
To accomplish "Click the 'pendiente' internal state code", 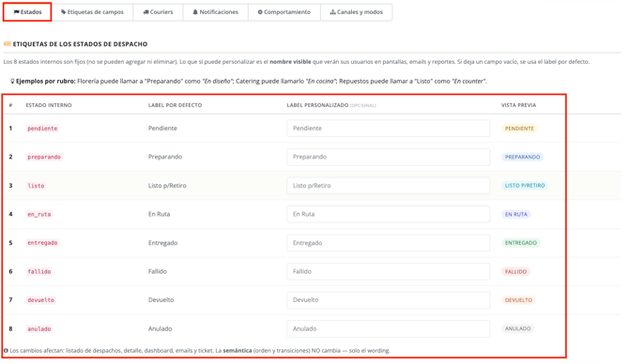I will pos(42,129).
